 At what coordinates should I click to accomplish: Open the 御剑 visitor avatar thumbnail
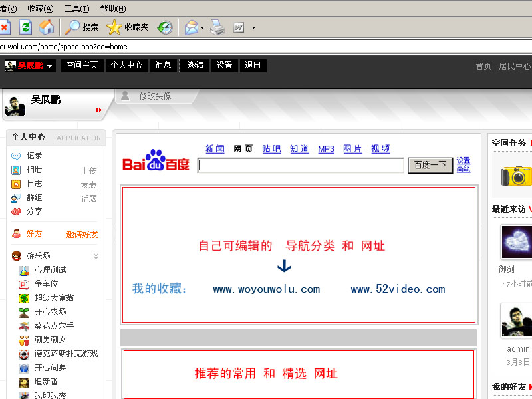pyautogui.click(x=517, y=242)
